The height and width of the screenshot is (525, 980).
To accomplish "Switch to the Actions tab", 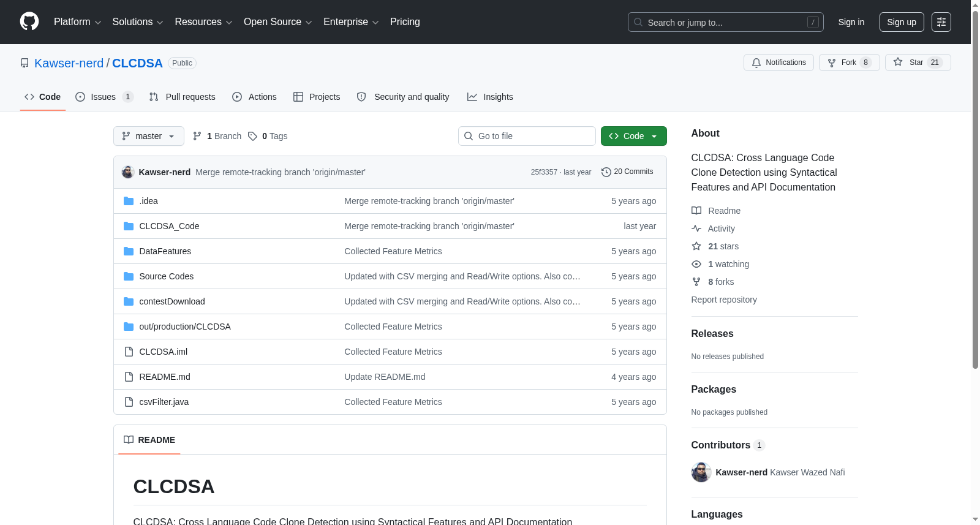I will tap(254, 97).
